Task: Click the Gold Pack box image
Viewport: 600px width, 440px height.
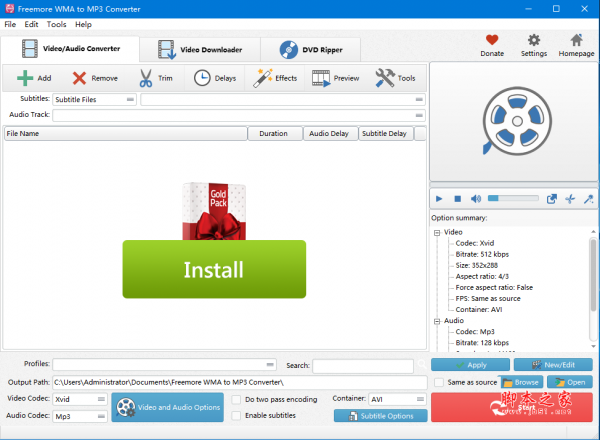Action: click(x=214, y=211)
